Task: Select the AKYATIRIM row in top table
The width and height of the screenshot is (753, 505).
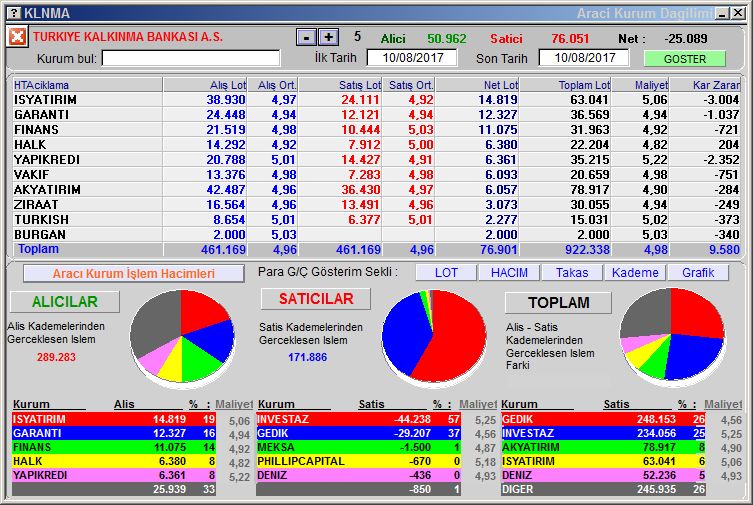Action: coord(376,190)
